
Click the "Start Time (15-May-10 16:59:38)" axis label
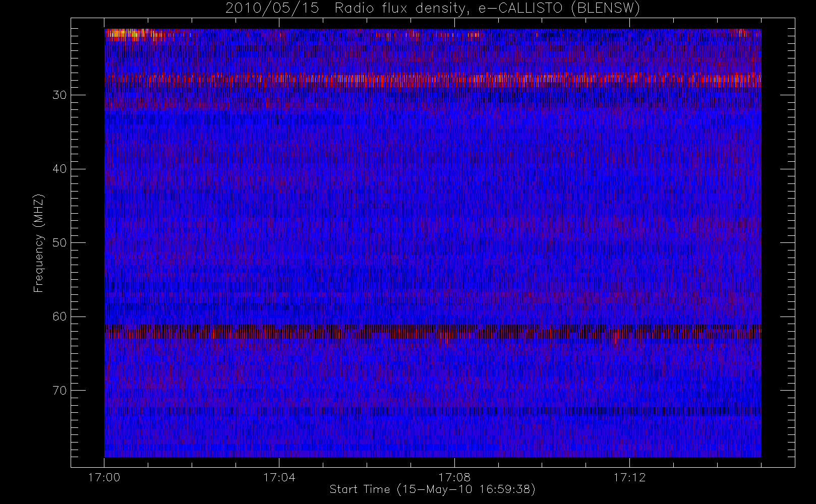(x=432, y=489)
